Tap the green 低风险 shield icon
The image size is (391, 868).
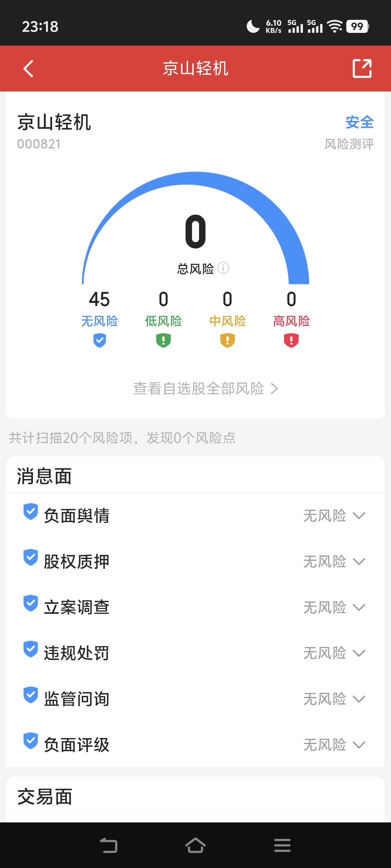(163, 340)
